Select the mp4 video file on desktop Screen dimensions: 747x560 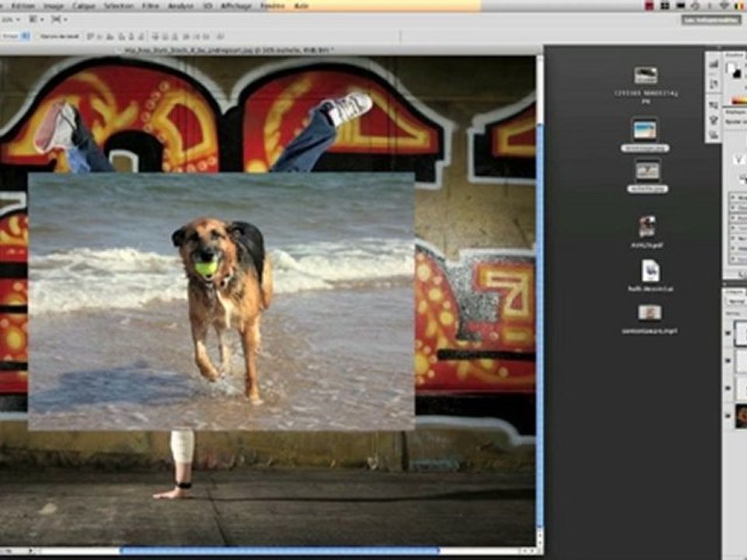point(649,313)
